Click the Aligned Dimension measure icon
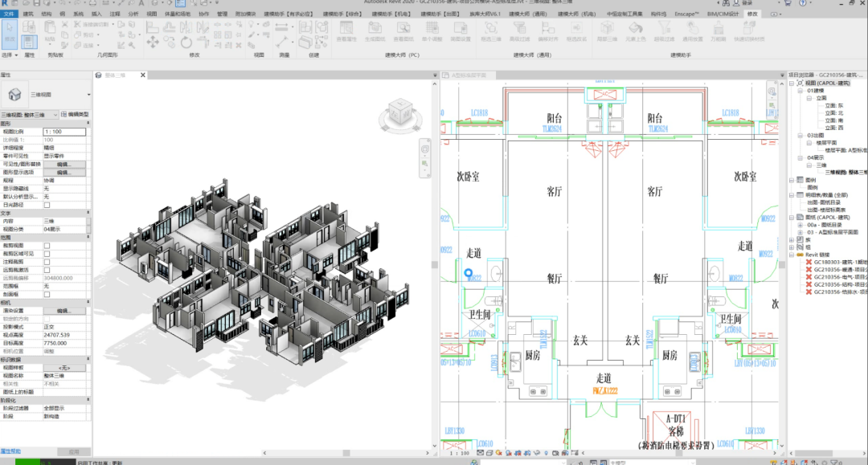This screenshot has height=465, width=868. pos(282,27)
